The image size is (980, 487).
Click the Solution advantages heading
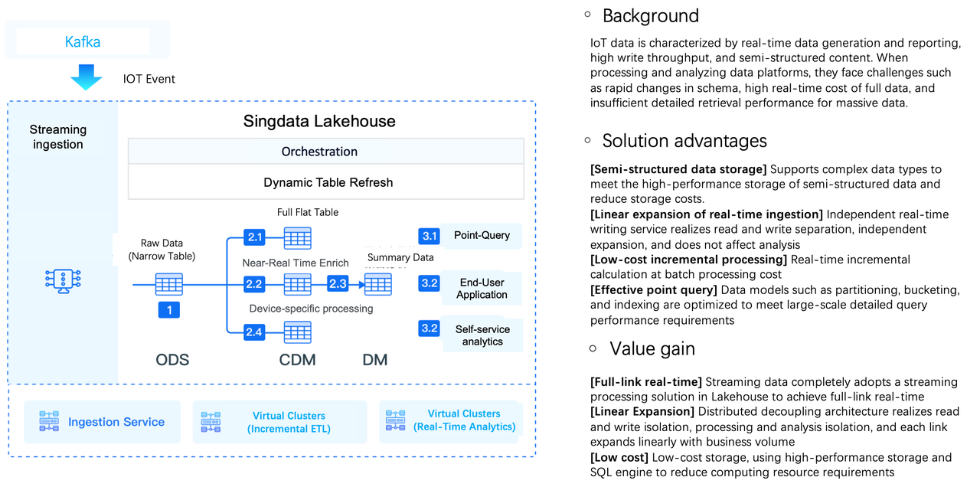point(684,141)
